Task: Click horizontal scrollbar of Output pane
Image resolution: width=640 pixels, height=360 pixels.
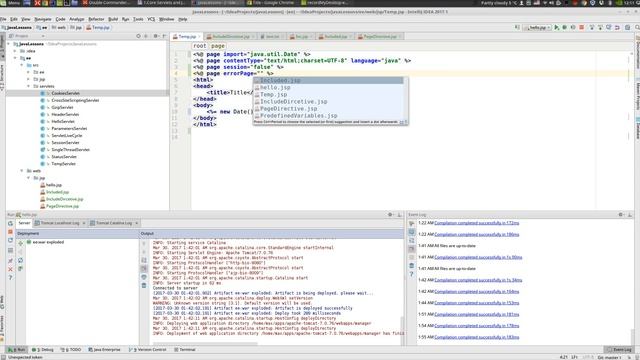Action: 205,344
